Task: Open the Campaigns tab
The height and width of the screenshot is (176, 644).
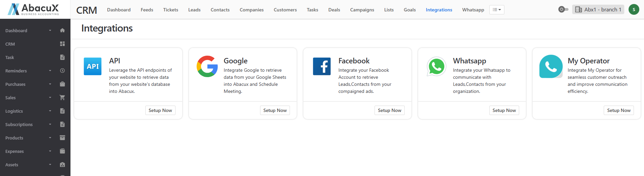Action: (x=362, y=10)
